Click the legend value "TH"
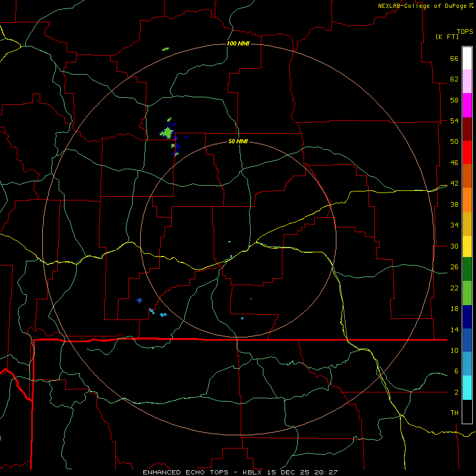The width and height of the screenshot is (476, 476). click(454, 413)
